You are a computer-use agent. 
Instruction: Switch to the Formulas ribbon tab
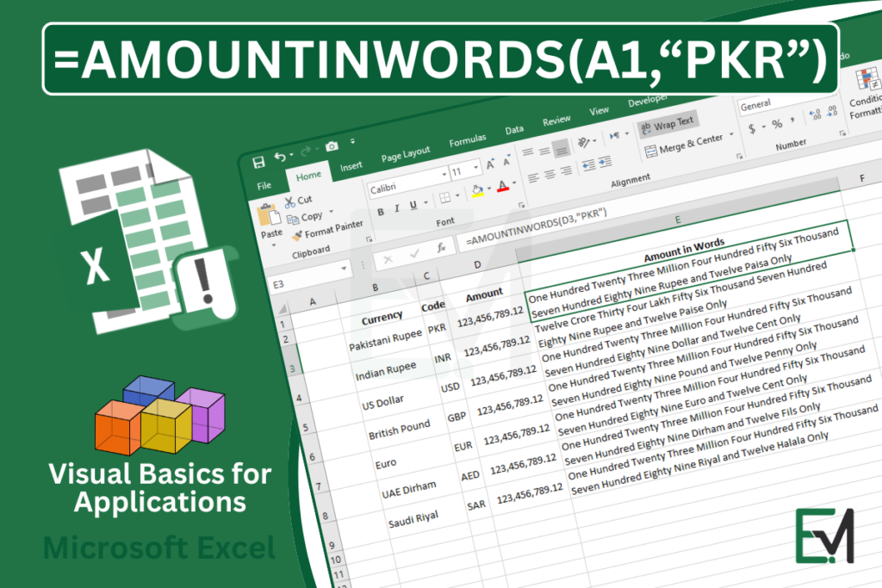click(468, 138)
